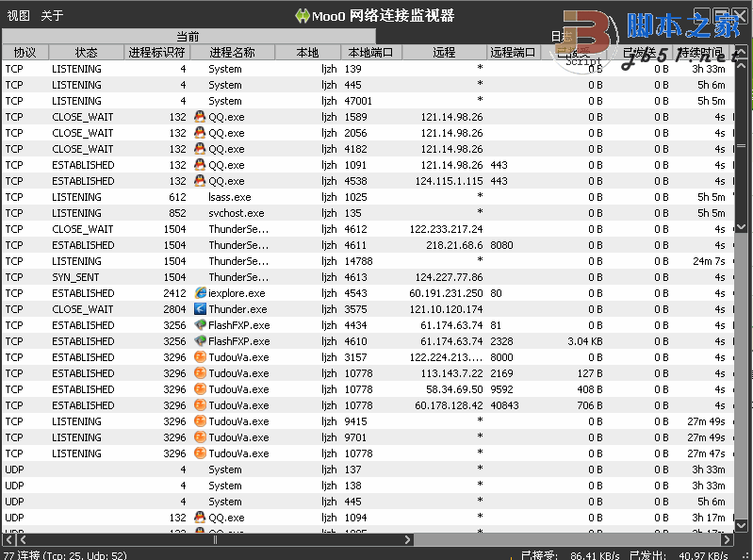
Task: Click QQ icon in UDP port 1094 row
Action: coord(200,518)
